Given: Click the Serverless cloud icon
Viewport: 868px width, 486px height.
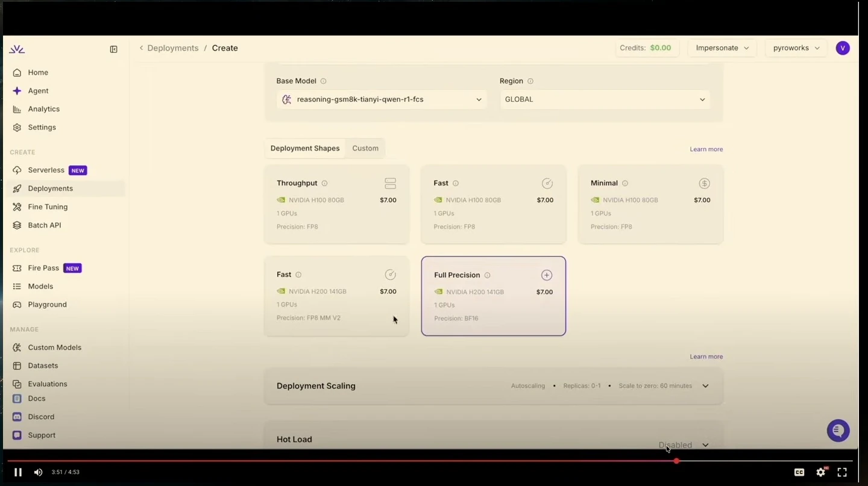Looking at the screenshot, I should click(17, 170).
